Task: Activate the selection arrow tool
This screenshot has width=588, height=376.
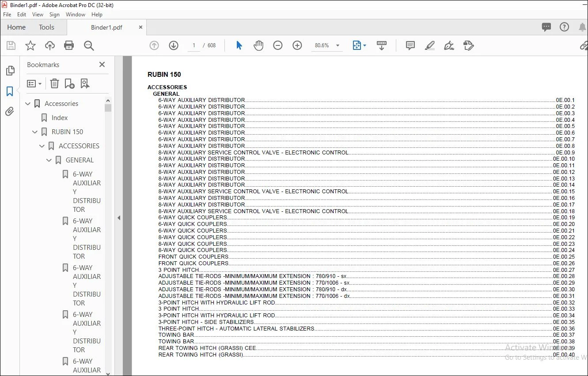Action: click(x=239, y=45)
